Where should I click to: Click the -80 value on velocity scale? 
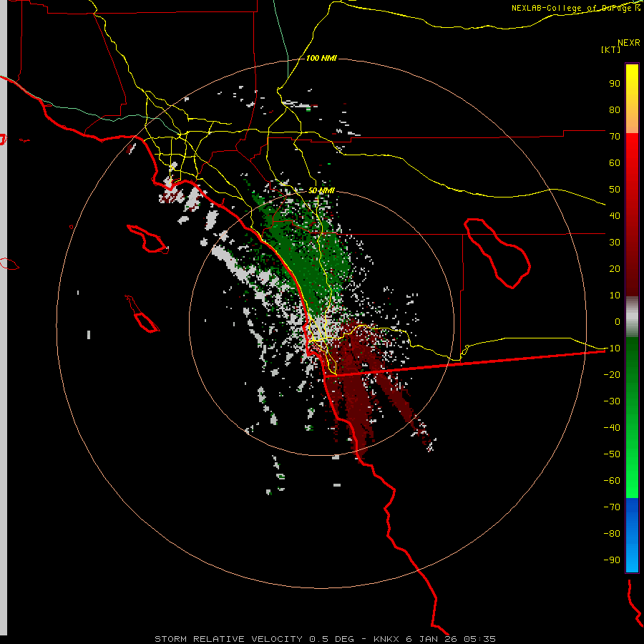point(612,534)
